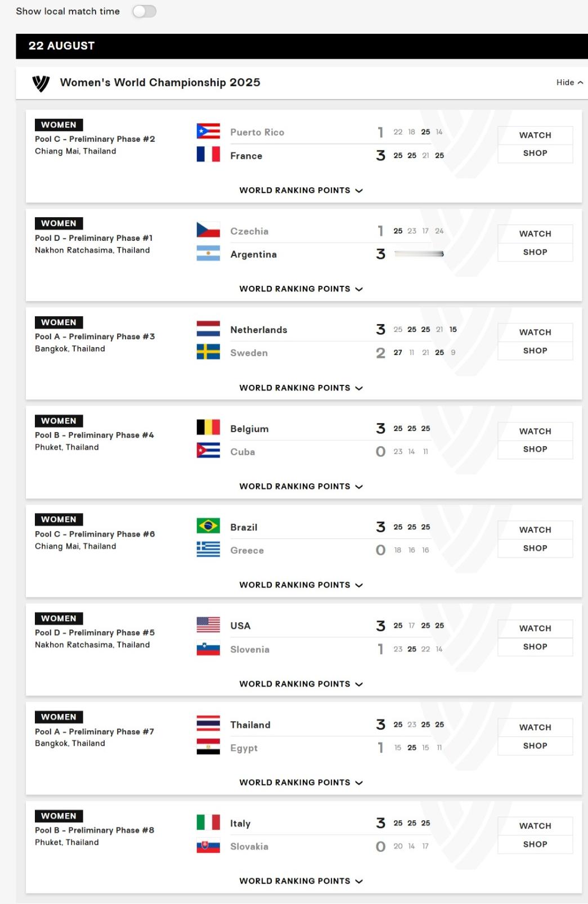Collapse the Women's World Championship 2025 section with Hide
588x904 pixels.
pos(569,82)
